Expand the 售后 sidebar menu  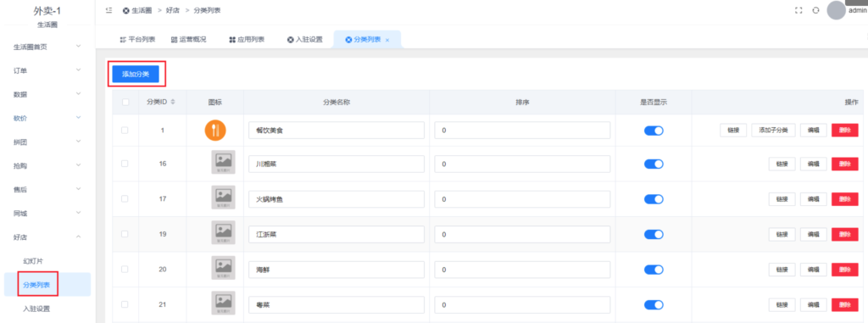(47, 190)
